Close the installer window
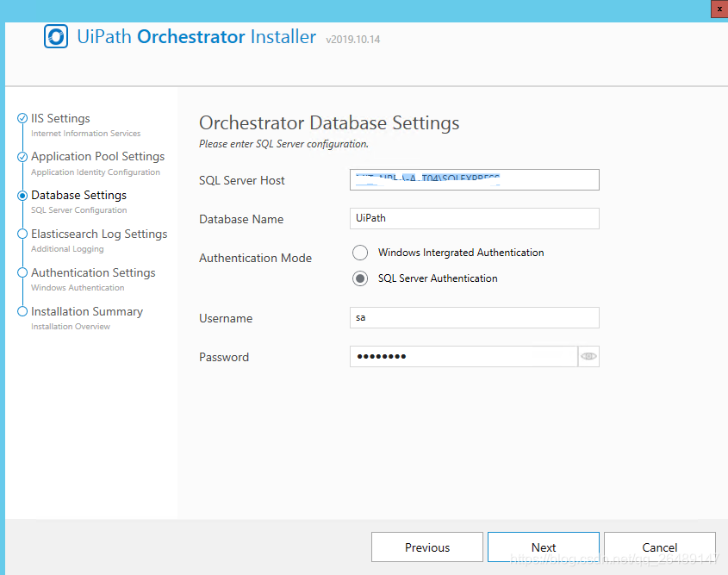Screen dimensions: 728x575 (x=719, y=9)
